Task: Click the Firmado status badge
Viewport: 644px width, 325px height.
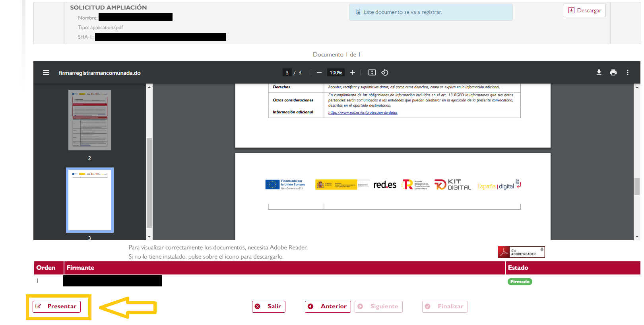Action: 520,282
